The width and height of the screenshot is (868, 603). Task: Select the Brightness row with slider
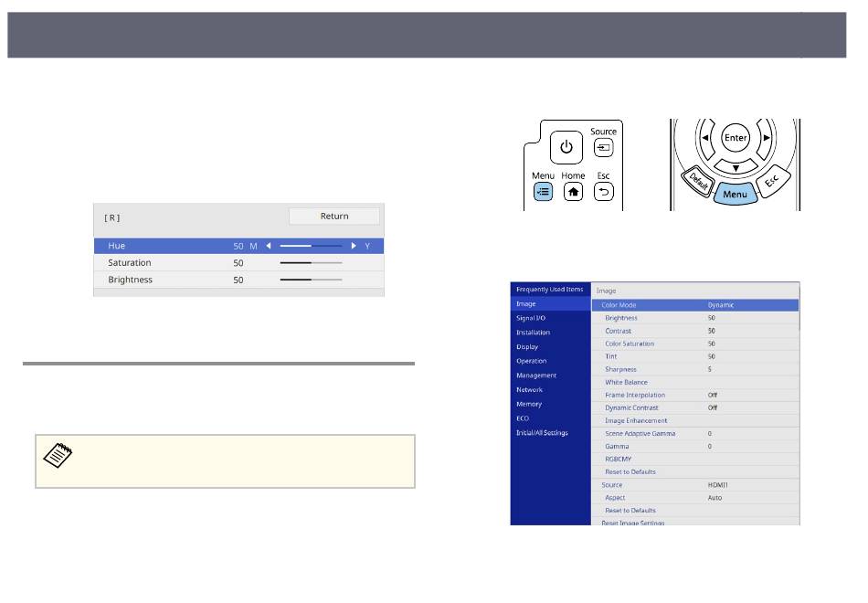[x=238, y=280]
